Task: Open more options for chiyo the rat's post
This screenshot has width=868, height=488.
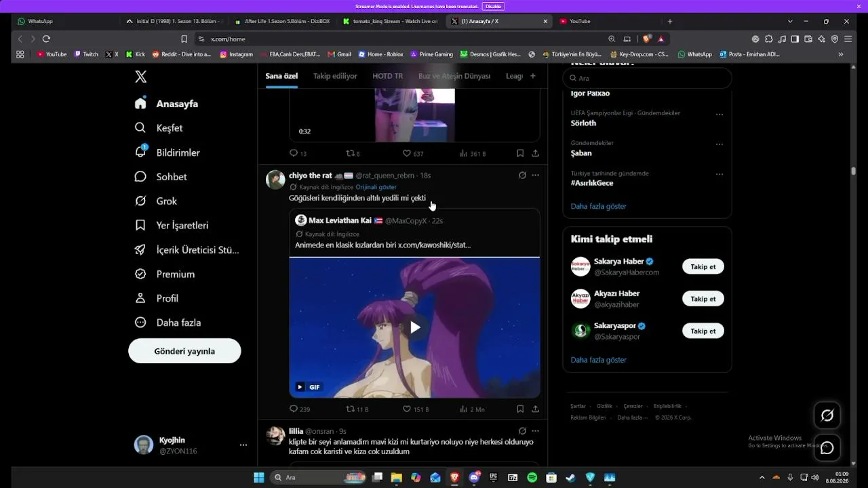Action: click(x=535, y=176)
